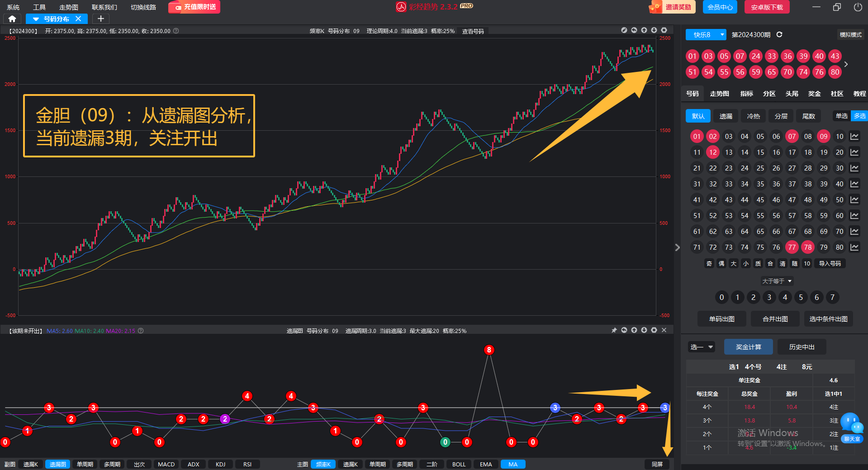Select the MACD sub-chart indicator
This screenshot has width=868, height=470.
point(166,464)
